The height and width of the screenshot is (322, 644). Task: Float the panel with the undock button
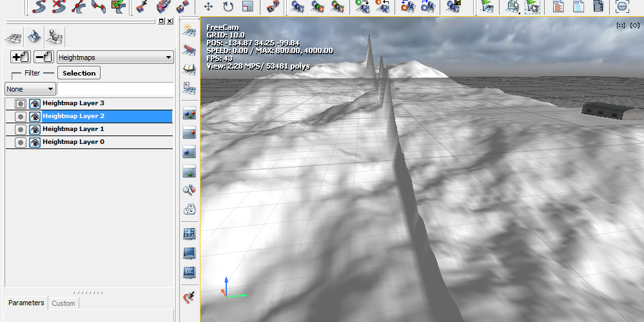click(x=161, y=21)
